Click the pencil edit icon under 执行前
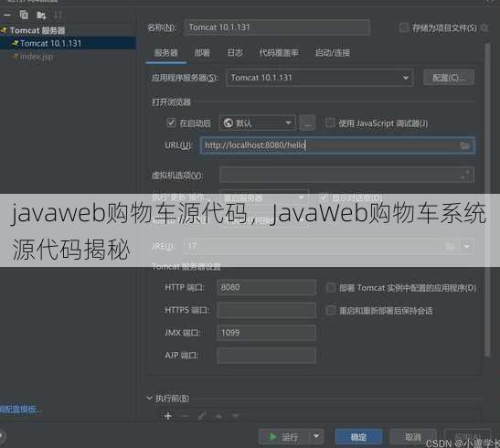500x448 pixels. pyautogui.click(x=201, y=416)
